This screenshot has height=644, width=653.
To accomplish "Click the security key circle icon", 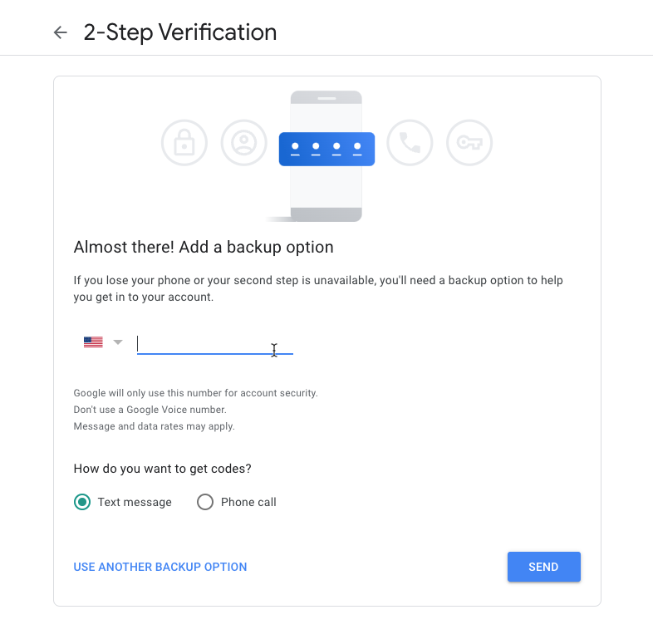I will coord(469,143).
